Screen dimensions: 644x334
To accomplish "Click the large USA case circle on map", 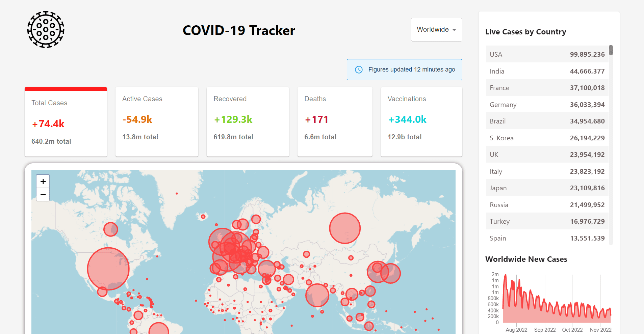I will [x=108, y=269].
